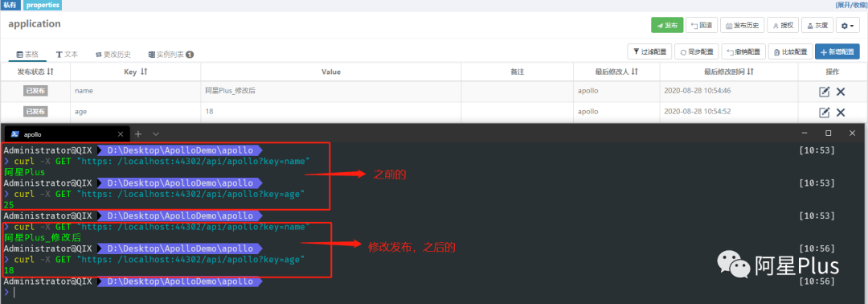This screenshot has height=304, width=868.
Task: Edit the age config row
Action: click(x=825, y=113)
